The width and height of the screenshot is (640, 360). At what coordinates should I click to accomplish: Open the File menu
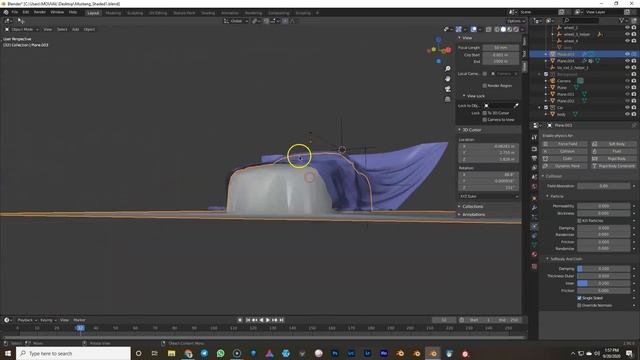pyautogui.click(x=15, y=12)
